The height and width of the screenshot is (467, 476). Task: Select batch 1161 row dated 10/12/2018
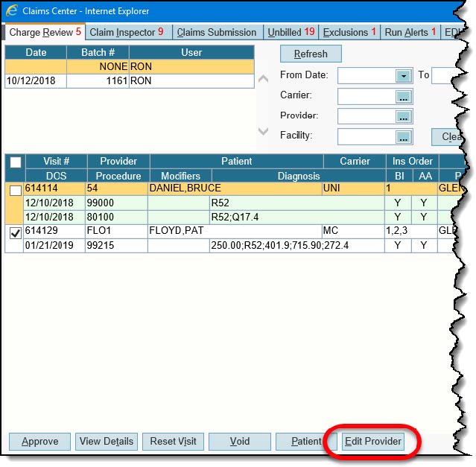coord(97,81)
